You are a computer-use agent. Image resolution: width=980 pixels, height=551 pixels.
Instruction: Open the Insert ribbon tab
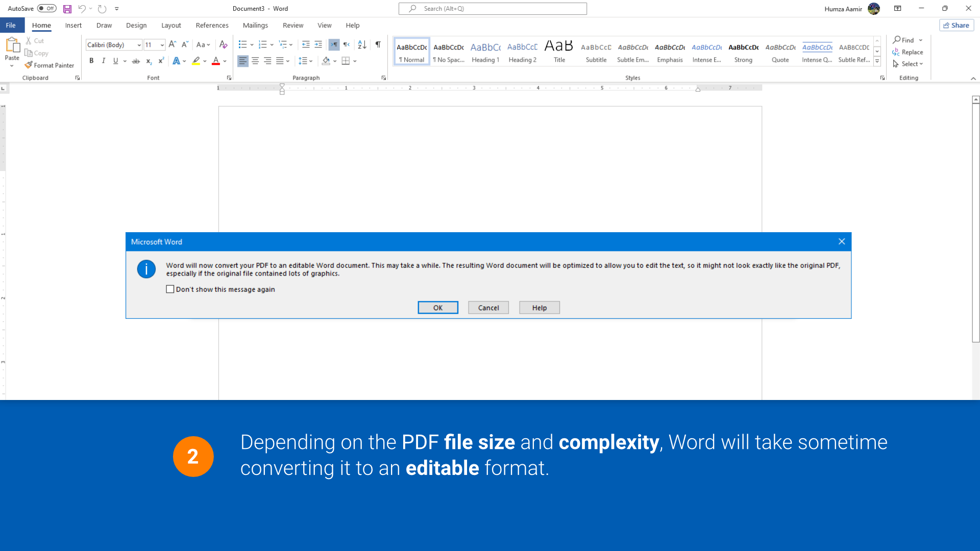tap(73, 25)
